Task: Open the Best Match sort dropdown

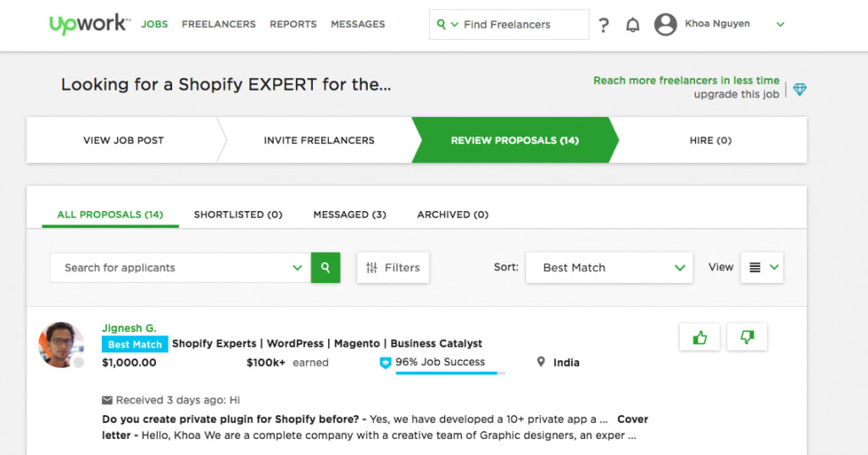Action: 609,268
